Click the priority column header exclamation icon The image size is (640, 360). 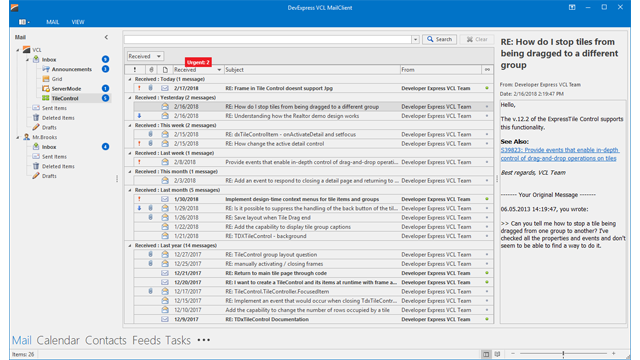coord(135,70)
